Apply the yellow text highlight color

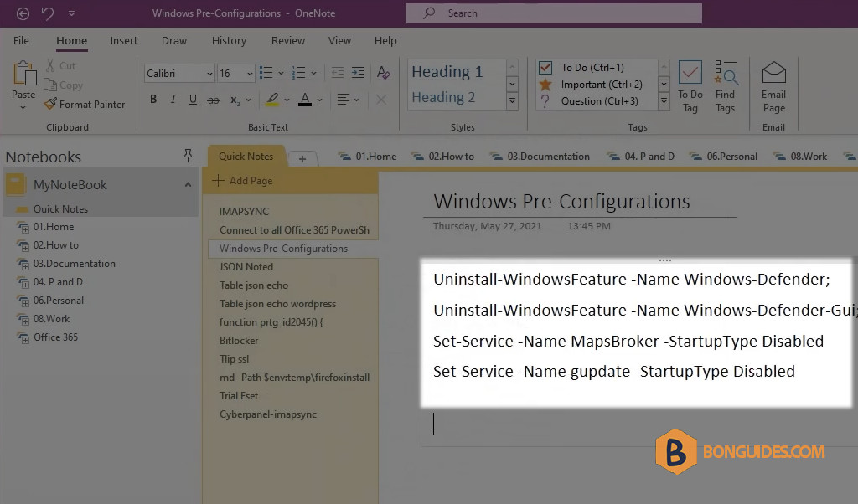coord(272,100)
